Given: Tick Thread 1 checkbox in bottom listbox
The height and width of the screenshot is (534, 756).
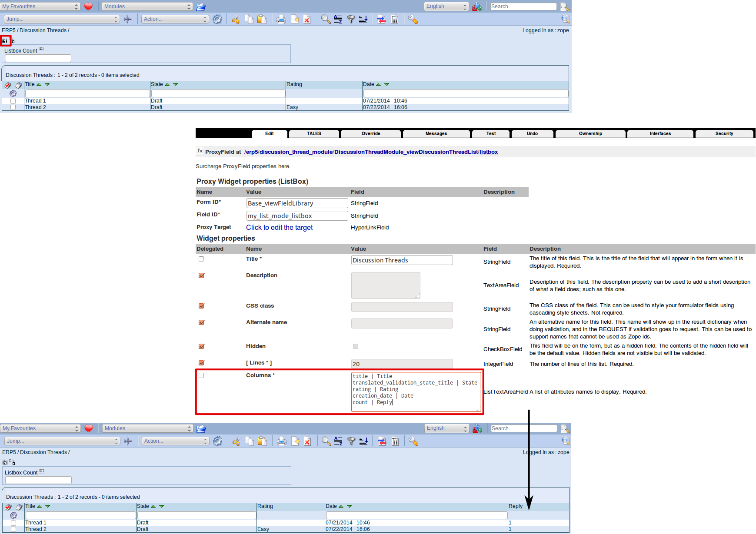Looking at the screenshot, I should pos(13,523).
